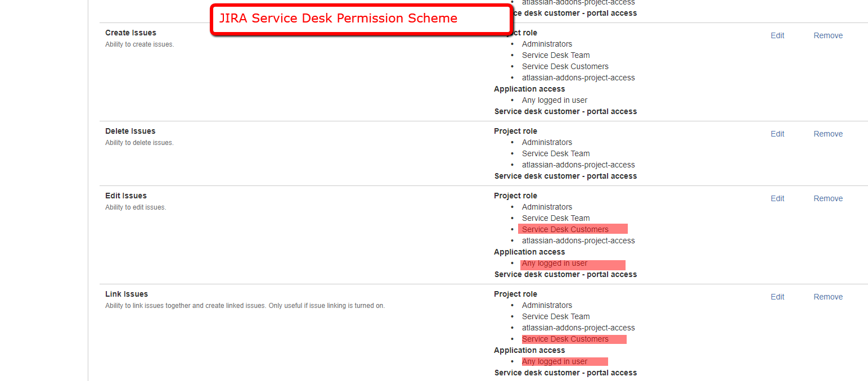
Task: Click 'Ability to edit issues.' description
Action: 136,207
